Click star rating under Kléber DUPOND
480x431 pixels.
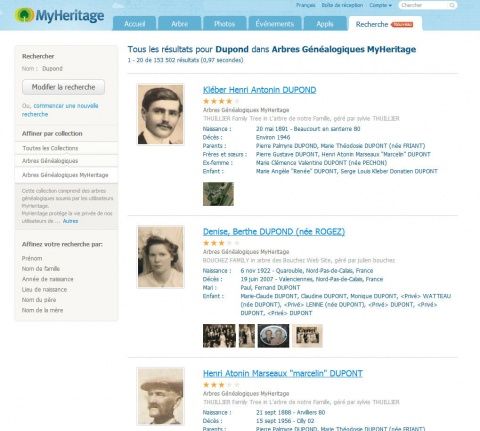[x=221, y=101]
